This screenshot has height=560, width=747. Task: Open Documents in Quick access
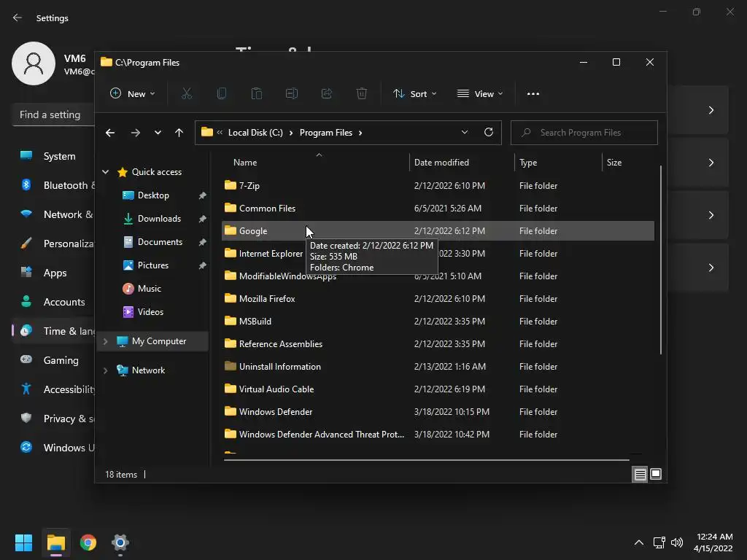(160, 242)
